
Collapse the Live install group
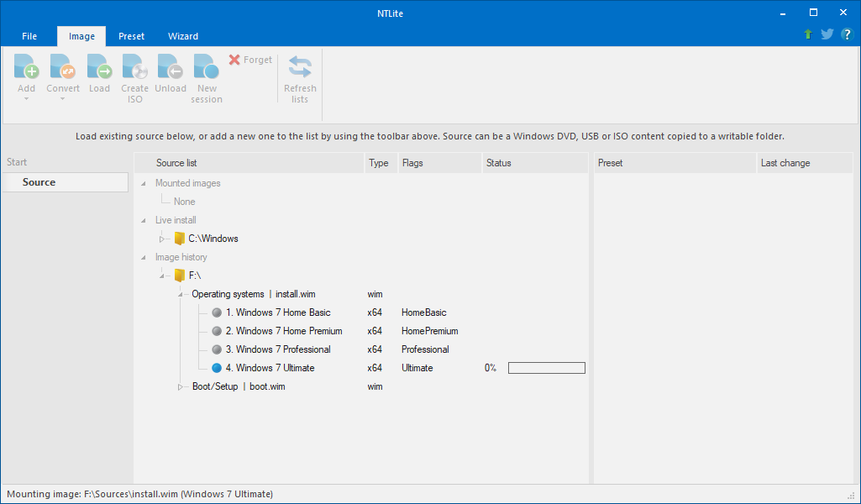click(144, 220)
